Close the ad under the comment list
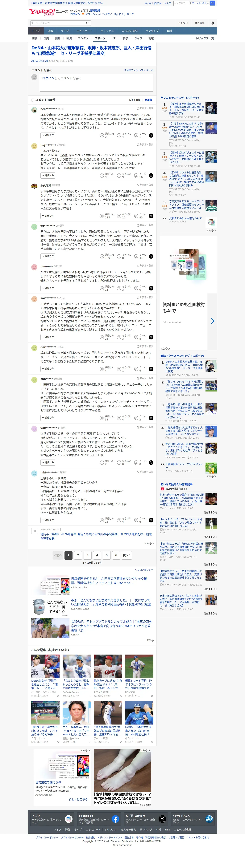The height and width of the screenshot is (868, 245). [153, 544]
